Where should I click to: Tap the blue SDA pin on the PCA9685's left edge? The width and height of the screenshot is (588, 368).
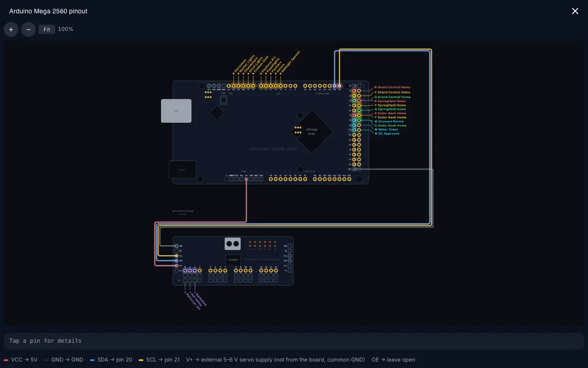[x=176, y=261]
